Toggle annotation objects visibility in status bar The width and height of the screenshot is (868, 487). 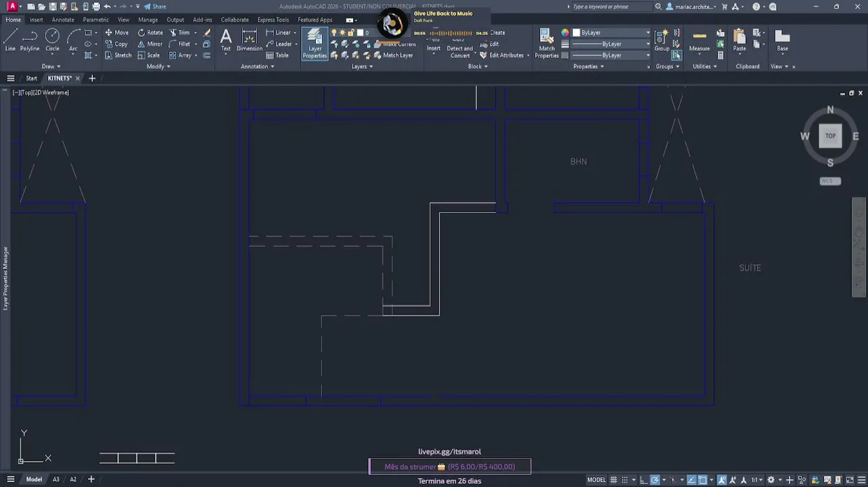coord(722,480)
